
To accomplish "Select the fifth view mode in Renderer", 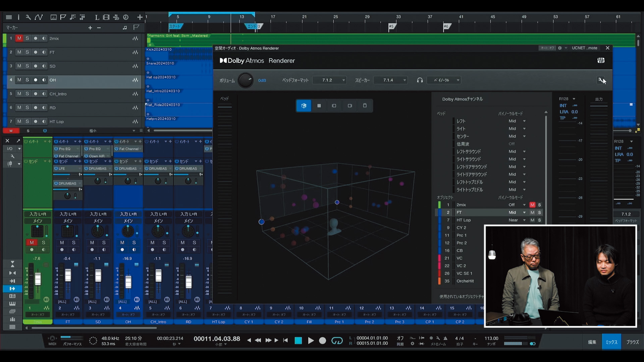I will [x=365, y=106].
